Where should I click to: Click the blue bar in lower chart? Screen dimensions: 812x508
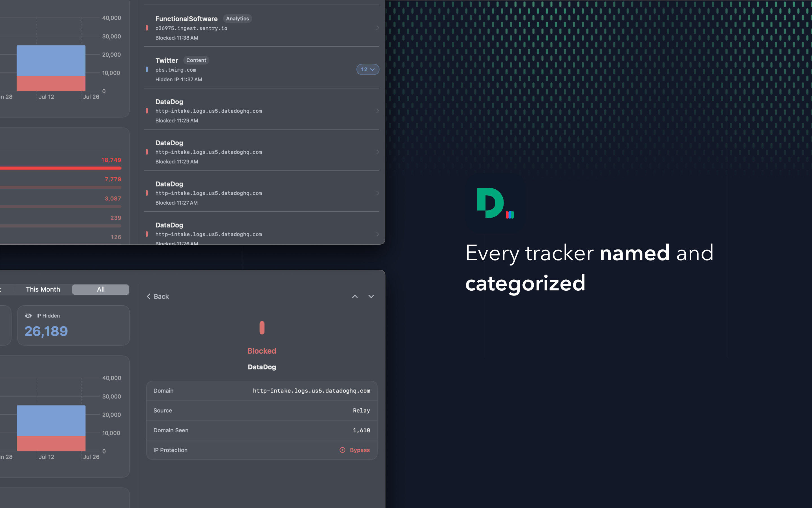tap(51, 421)
